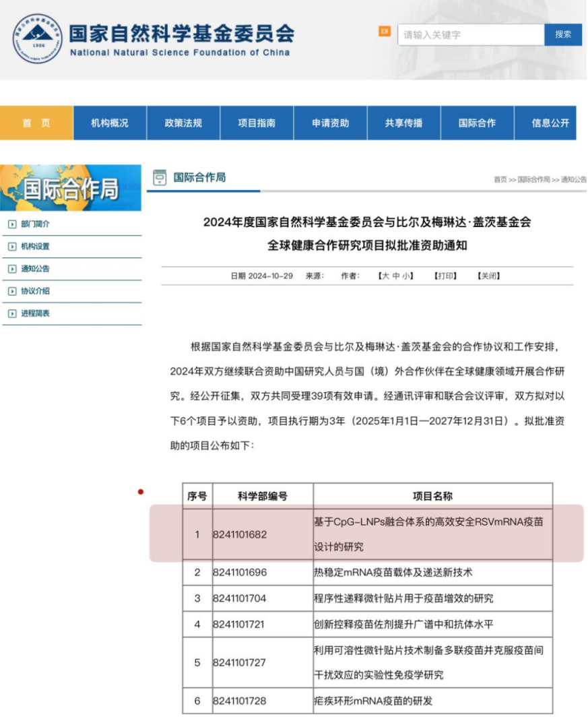Screen dimensions: 588x723
Task: Open the 申请资助 navigation menu
Action: (330, 123)
